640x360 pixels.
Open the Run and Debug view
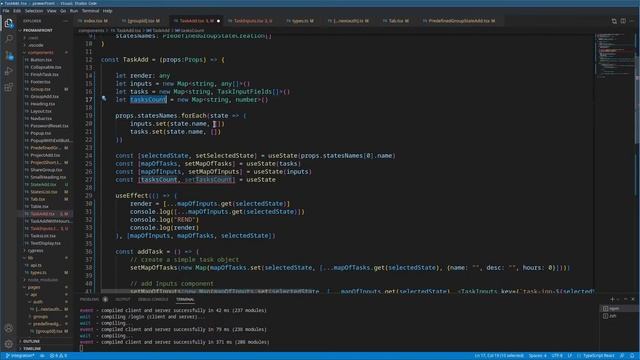pos(9,71)
